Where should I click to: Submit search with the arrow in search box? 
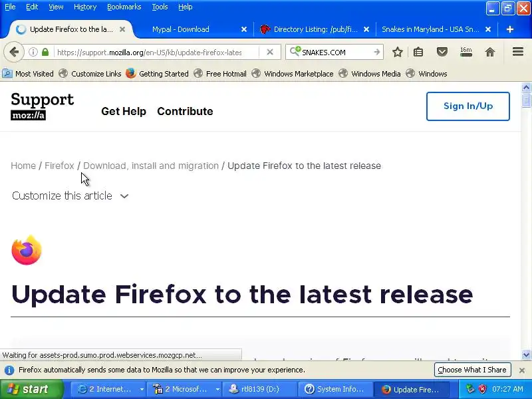376,53
